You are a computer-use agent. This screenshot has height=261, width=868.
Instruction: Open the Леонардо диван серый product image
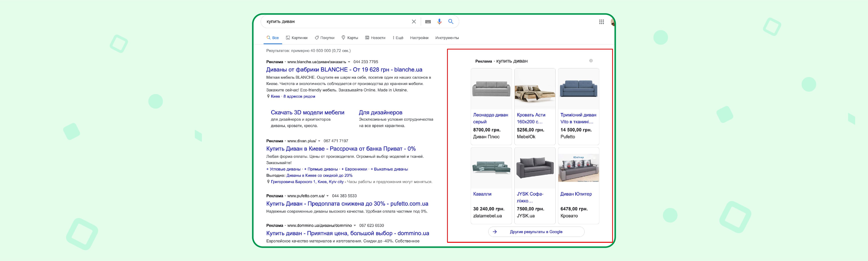[x=491, y=89]
